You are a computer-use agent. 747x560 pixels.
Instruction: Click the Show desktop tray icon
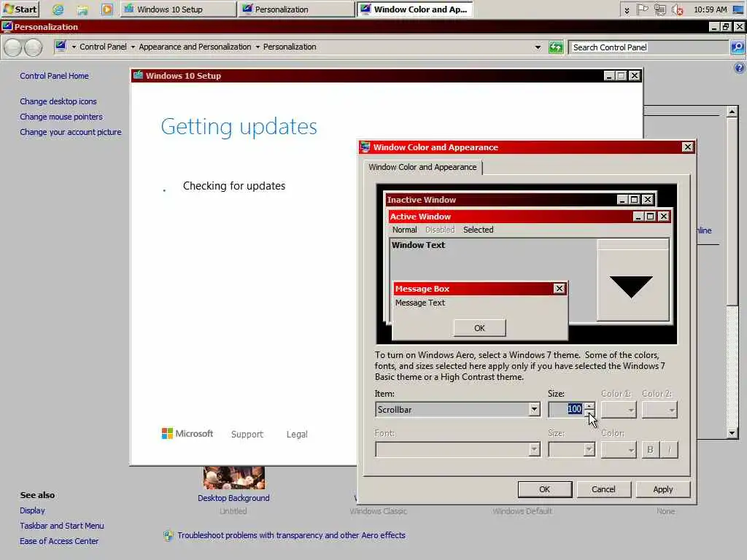[738, 9]
